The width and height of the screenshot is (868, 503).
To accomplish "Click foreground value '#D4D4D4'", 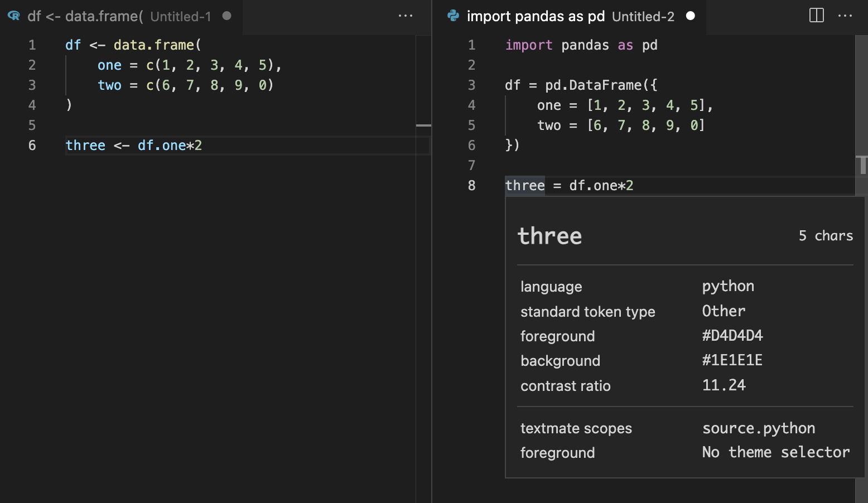I will coord(732,336).
